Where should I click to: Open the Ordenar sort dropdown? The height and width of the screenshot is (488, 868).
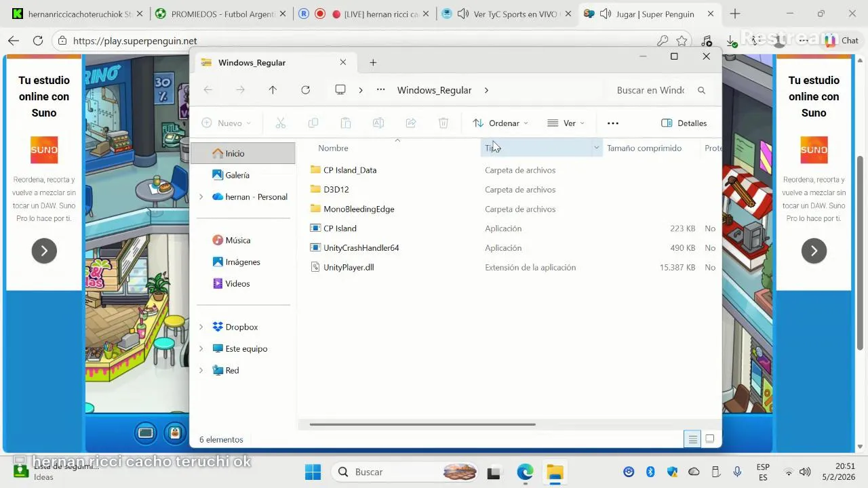tap(500, 123)
